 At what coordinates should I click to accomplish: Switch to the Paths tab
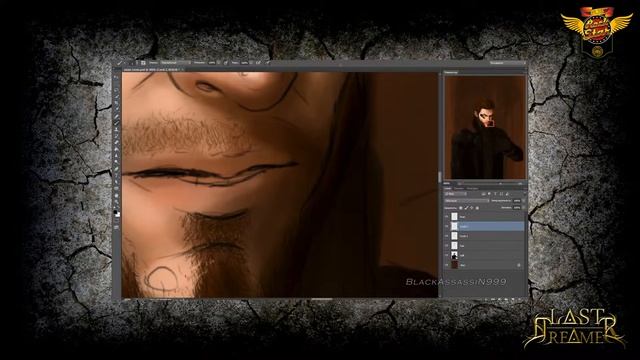[473, 188]
